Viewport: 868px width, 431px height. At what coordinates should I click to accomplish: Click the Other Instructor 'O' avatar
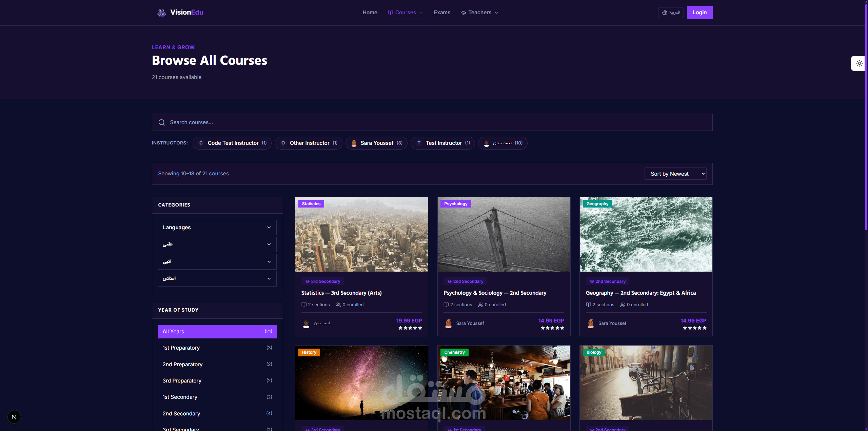(x=283, y=143)
